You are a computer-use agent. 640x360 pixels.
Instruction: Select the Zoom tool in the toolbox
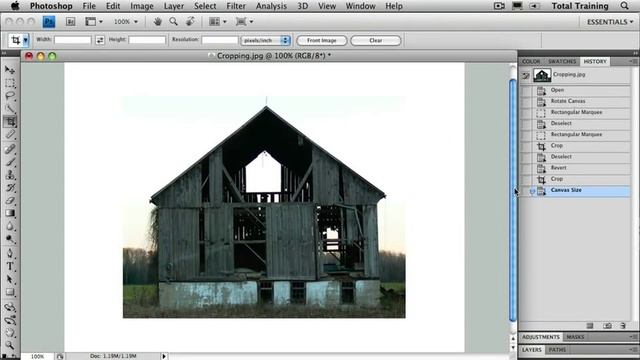pyautogui.click(x=10, y=345)
